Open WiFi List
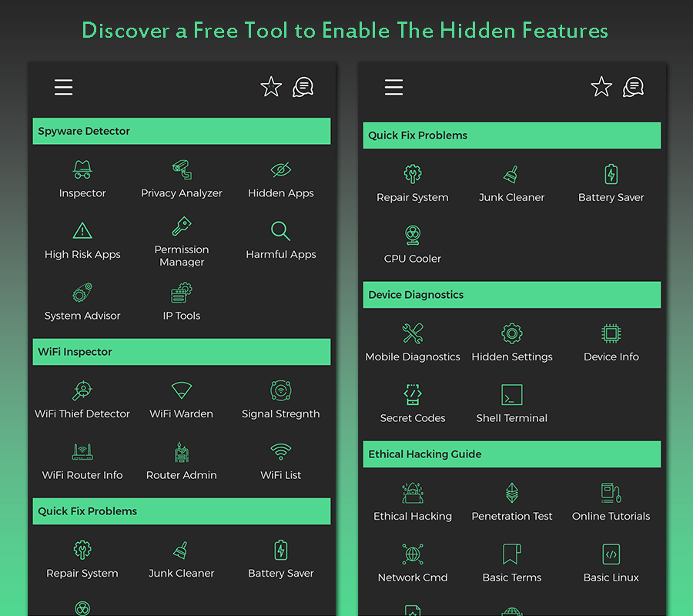Image resolution: width=693 pixels, height=616 pixels. point(280,461)
